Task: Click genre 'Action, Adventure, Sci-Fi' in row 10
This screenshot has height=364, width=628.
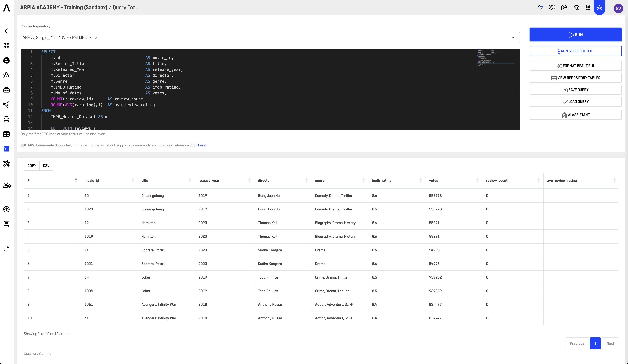Action: [x=334, y=318]
